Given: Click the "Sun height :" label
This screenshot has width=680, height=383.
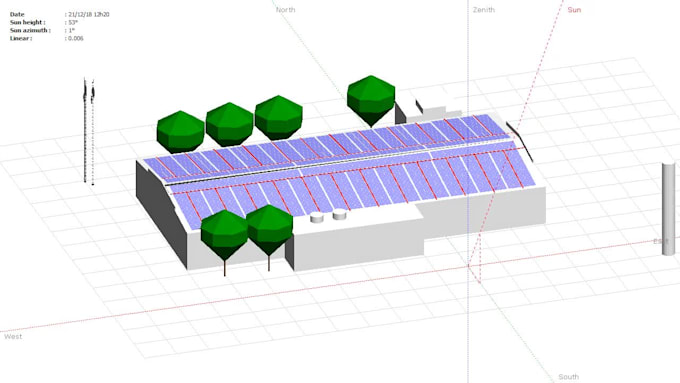Looking at the screenshot, I should [x=27, y=22].
